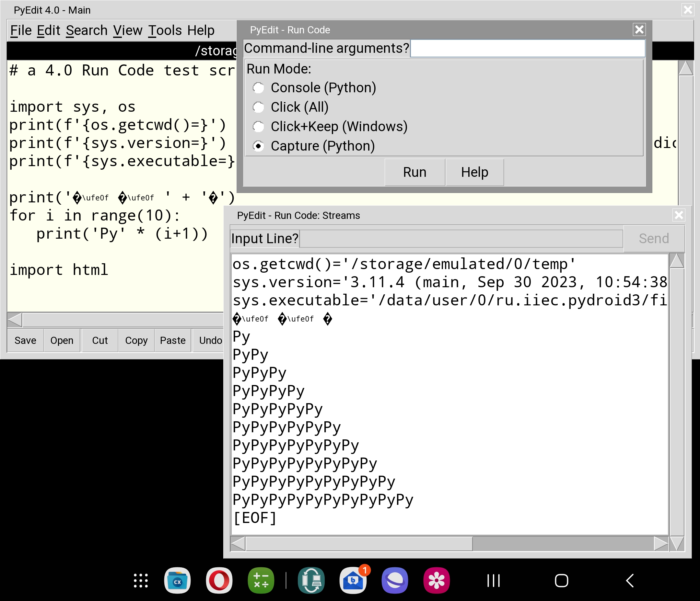Click the os.getcwd() output line
Image resolution: width=700 pixels, height=601 pixels.
coord(404,264)
